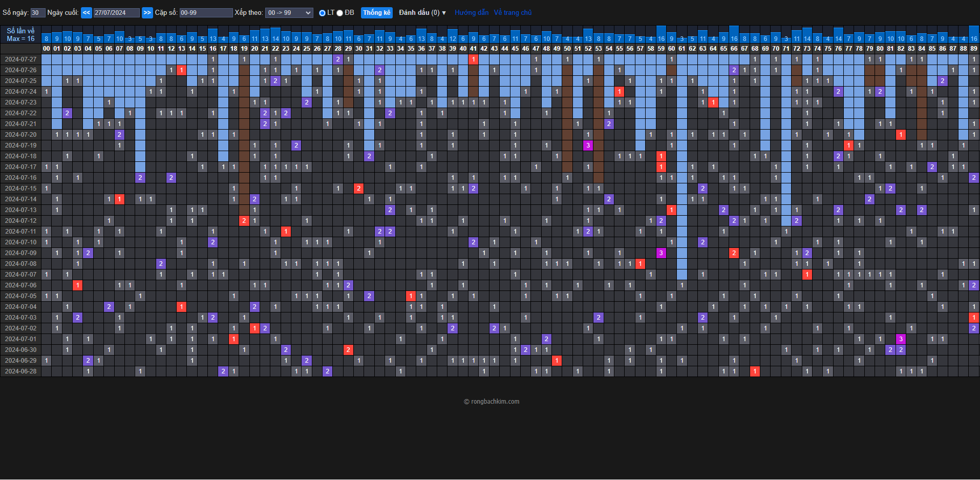The width and height of the screenshot is (980, 480).
Task: Click the 2024-07-03 row date label
Action: pos(21,318)
